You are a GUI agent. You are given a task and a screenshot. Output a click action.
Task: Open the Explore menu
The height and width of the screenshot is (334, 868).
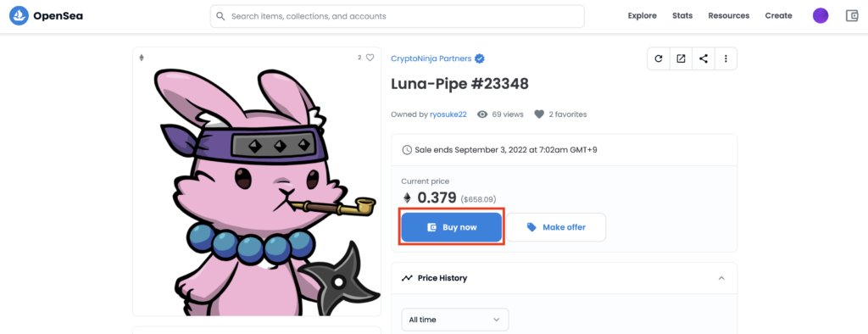coord(643,15)
